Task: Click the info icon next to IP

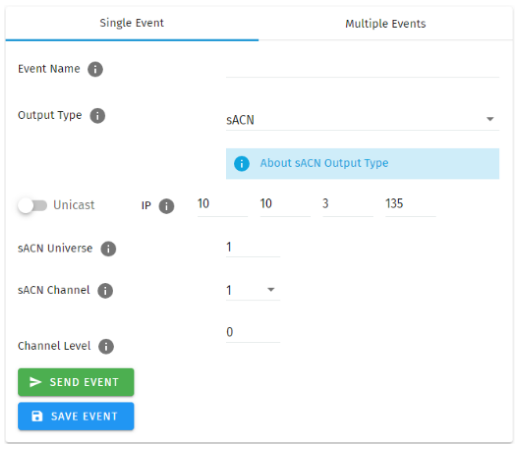Action: 166,206
